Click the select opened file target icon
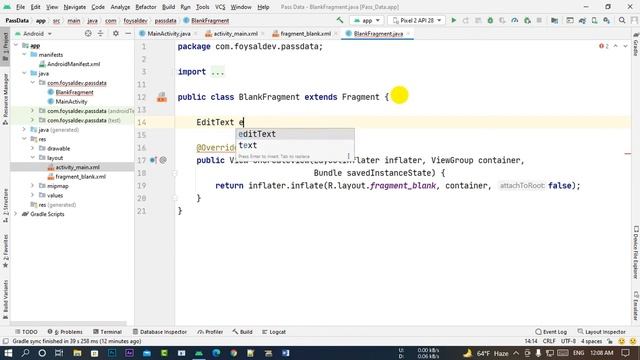640x360 pixels. (88, 33)
